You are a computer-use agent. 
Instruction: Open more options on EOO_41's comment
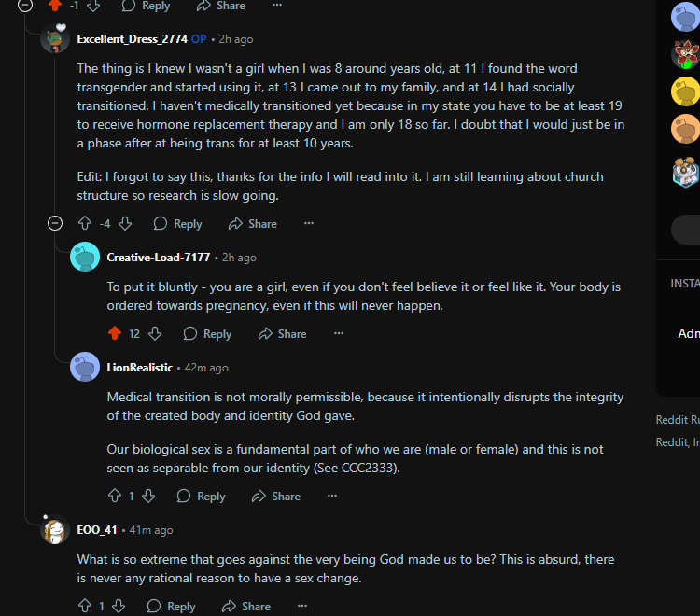[302, 606]
